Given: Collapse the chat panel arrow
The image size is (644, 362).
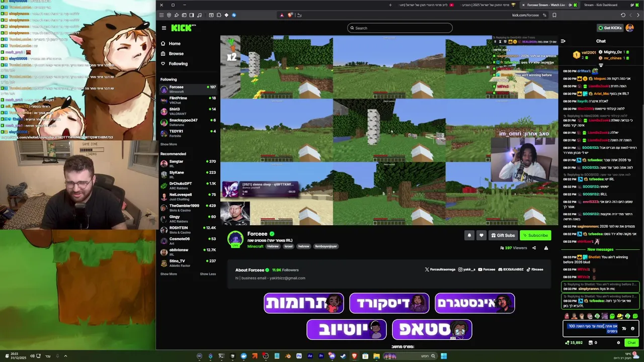Looking at the screenshot, I should tap(563, 41).
